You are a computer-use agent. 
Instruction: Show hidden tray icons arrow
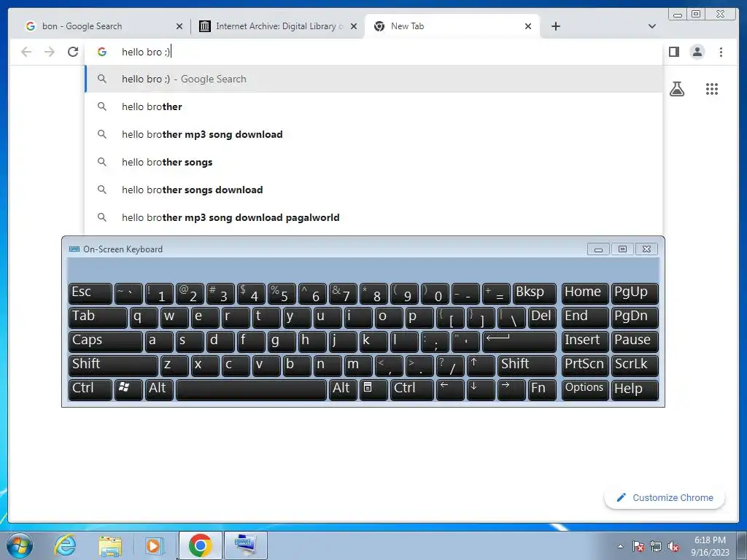tap(620, 546)
